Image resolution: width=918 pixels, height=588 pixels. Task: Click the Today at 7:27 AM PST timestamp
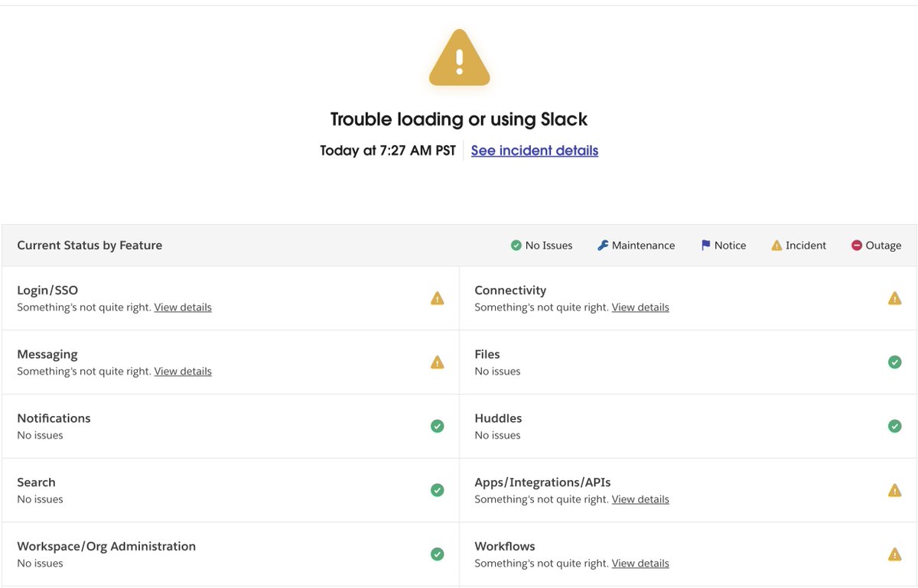pos(388,151)
